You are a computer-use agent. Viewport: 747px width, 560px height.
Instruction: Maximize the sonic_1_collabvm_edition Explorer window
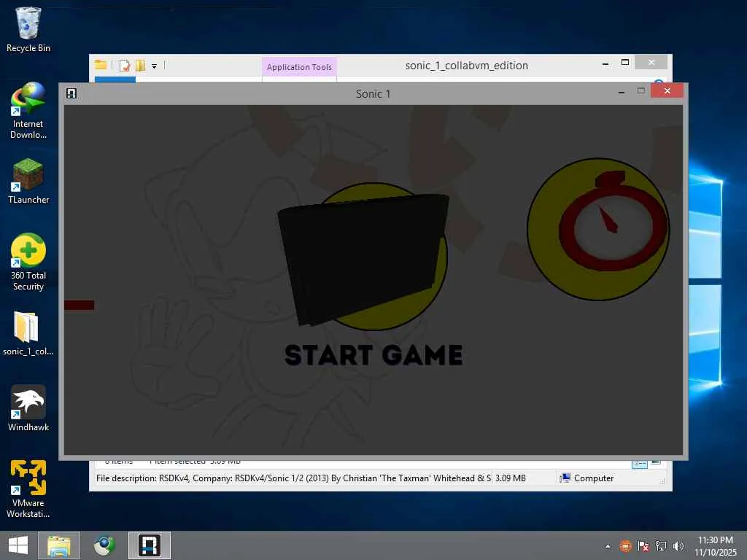click(x=625, y=63)
